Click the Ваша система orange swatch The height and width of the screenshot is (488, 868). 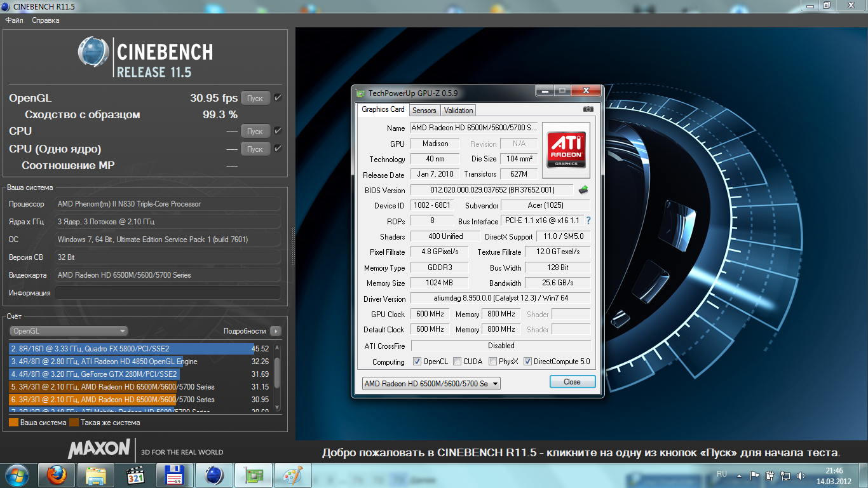coord(14,422)
